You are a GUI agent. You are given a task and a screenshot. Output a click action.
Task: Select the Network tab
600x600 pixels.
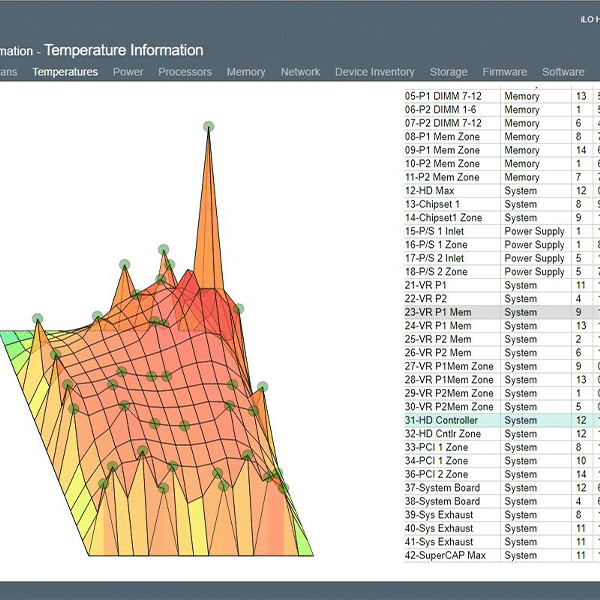pos(300,72)
